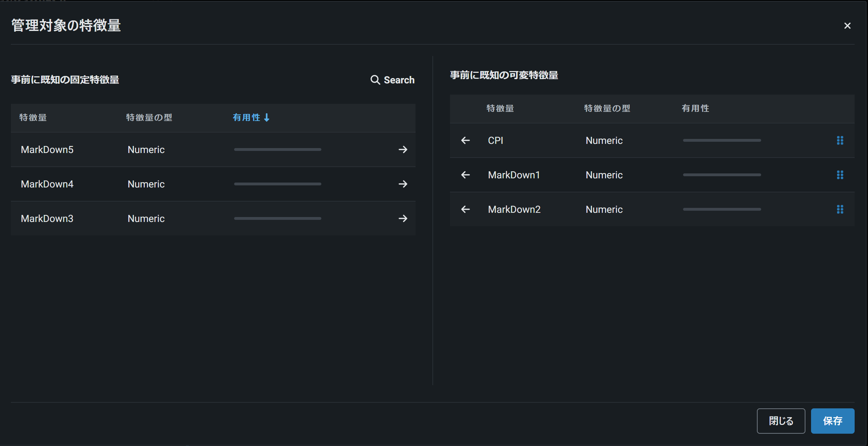The width and height of the screenshot is (868, 446).
Task: Click 特徴量 column header in left table
Action: tap(33, 117)
